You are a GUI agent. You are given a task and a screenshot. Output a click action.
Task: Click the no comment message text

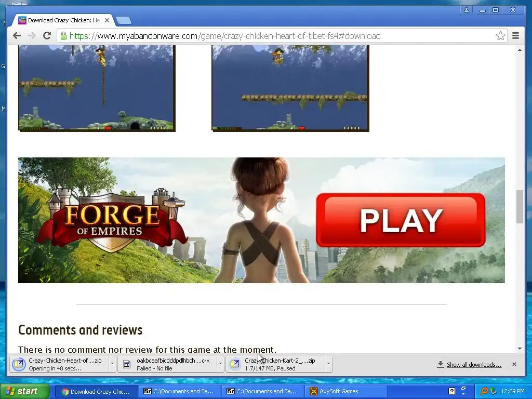147,350
